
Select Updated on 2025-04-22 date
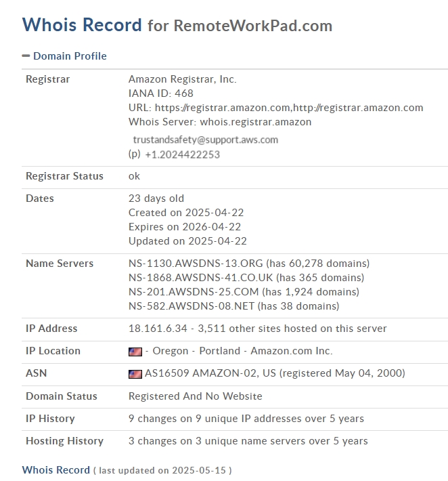pyautogui.click(x=187, y=241)
